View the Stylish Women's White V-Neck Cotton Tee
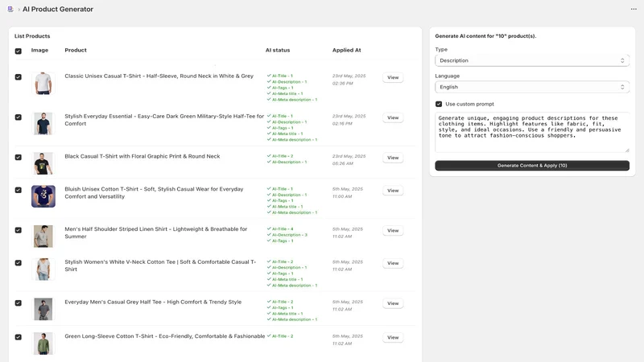 [x=393, y=264]
